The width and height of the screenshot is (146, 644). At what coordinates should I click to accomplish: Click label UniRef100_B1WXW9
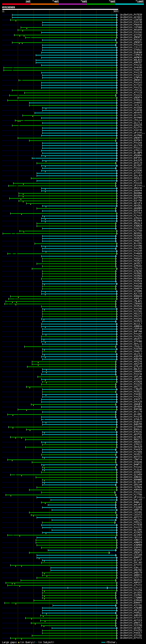pyautogui.click(x=131, y=52)
